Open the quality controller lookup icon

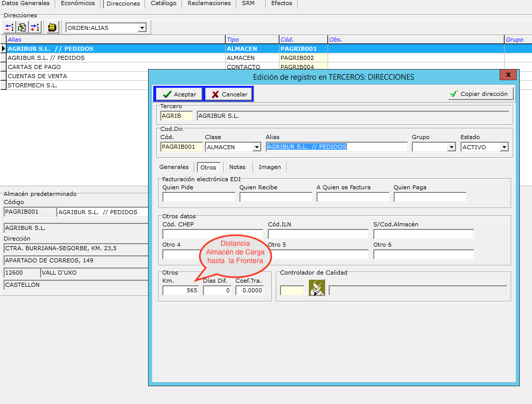(316, 288)
